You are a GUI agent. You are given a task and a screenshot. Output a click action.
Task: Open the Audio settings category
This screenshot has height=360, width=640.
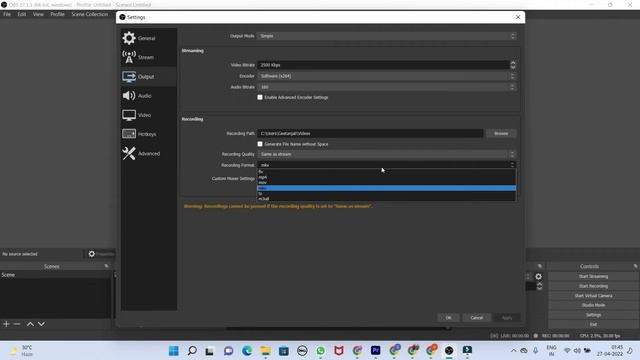pos(149,96)
